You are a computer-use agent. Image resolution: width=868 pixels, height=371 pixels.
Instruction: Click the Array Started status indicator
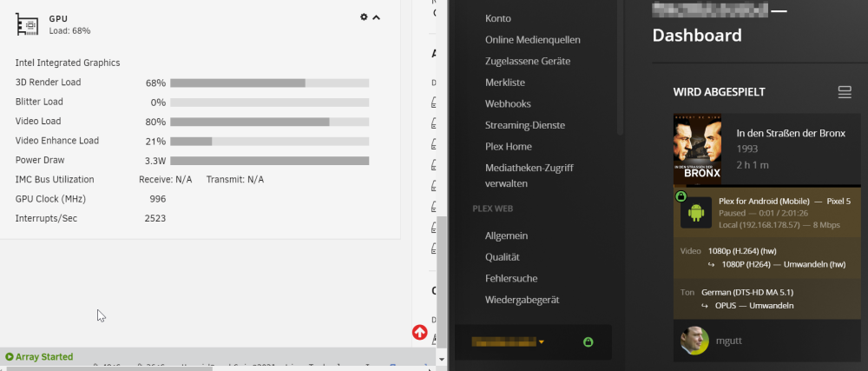[39, 357]
